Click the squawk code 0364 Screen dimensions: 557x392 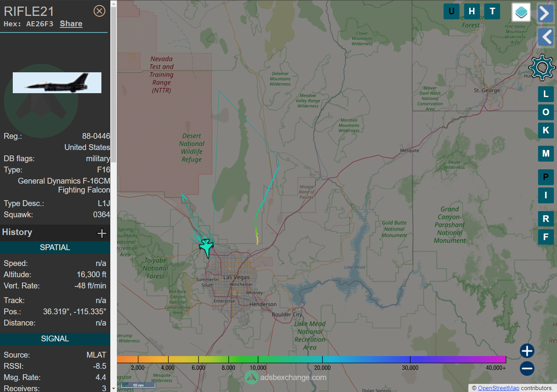[101, 215]
